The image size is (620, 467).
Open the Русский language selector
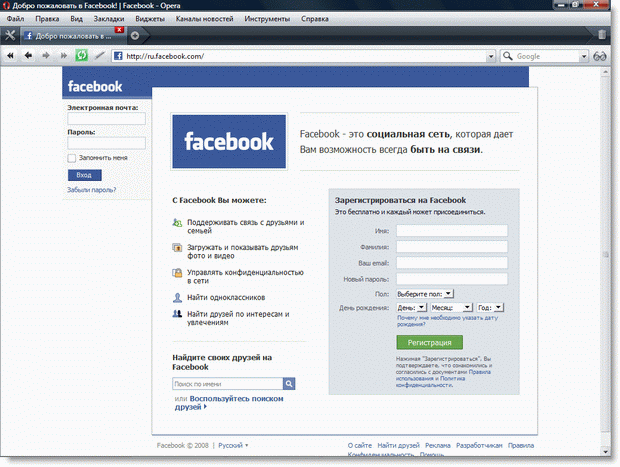coord(233,445)
